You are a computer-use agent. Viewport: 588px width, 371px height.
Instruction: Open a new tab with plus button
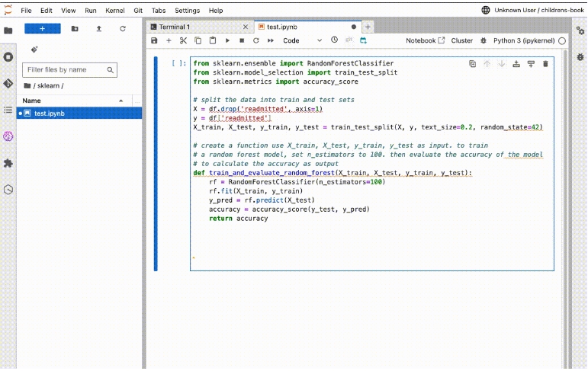click(x=368, y=27)
